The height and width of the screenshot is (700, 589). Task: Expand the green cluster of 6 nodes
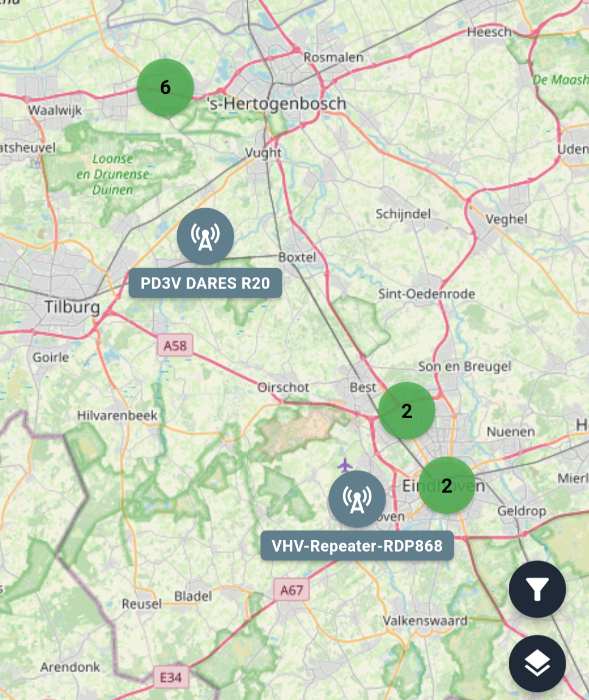(165, 87)
